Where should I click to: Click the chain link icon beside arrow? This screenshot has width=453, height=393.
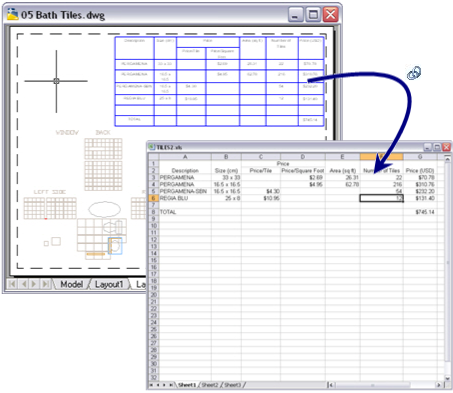[414, 73]
